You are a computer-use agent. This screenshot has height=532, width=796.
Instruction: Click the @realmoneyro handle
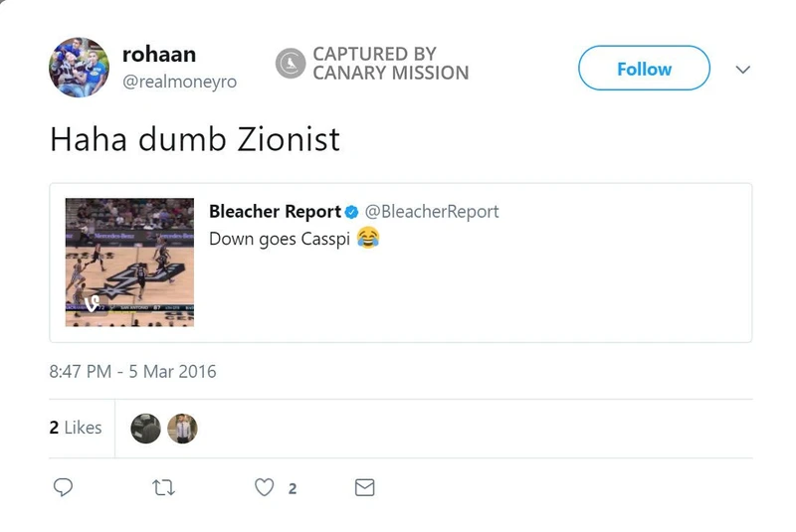(179, 83)
